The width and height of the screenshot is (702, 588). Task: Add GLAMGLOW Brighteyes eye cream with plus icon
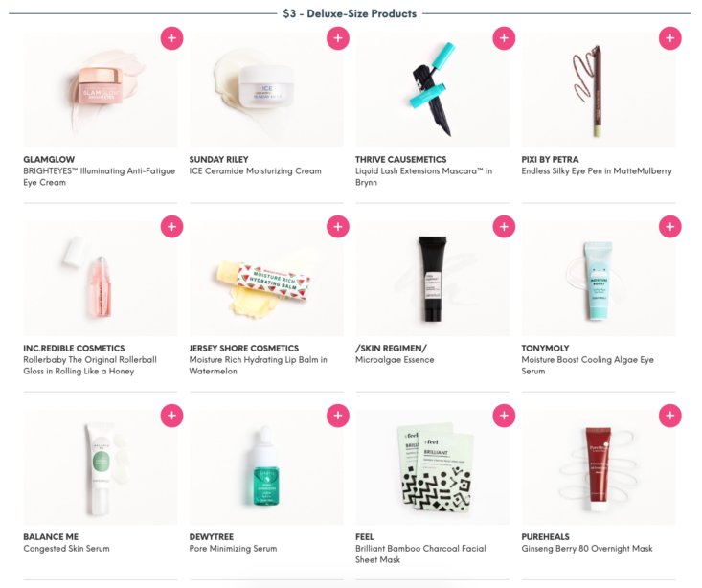coord(172,38)
